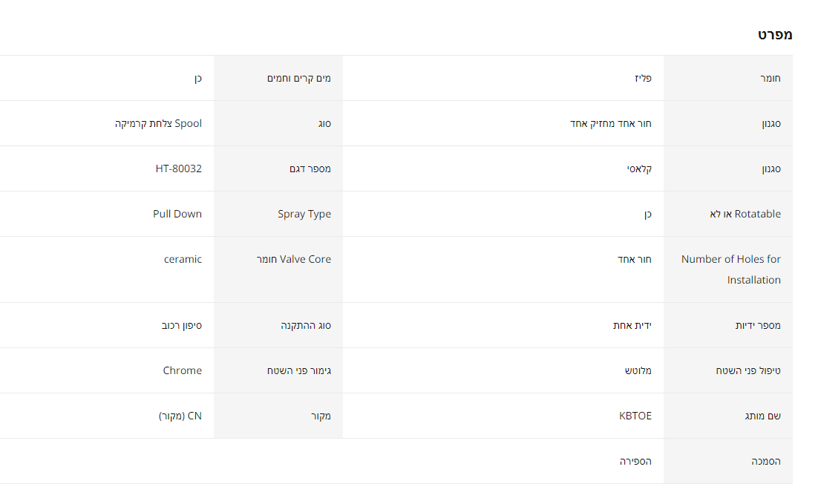The width and height of the screenshot is (821, 504).
Task: Click the הסמכה certification label
Action: (x=766, y=461)
